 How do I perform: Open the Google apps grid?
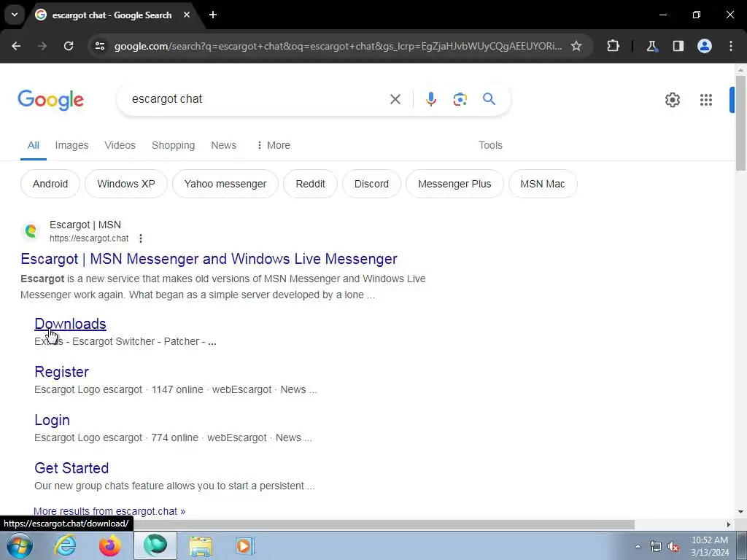tap(706, 100)
